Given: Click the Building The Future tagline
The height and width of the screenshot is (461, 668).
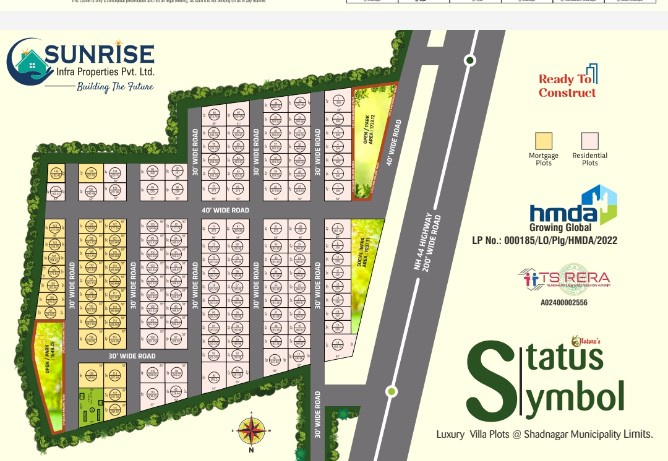Looking at the screenshot, I should [115, 88].
